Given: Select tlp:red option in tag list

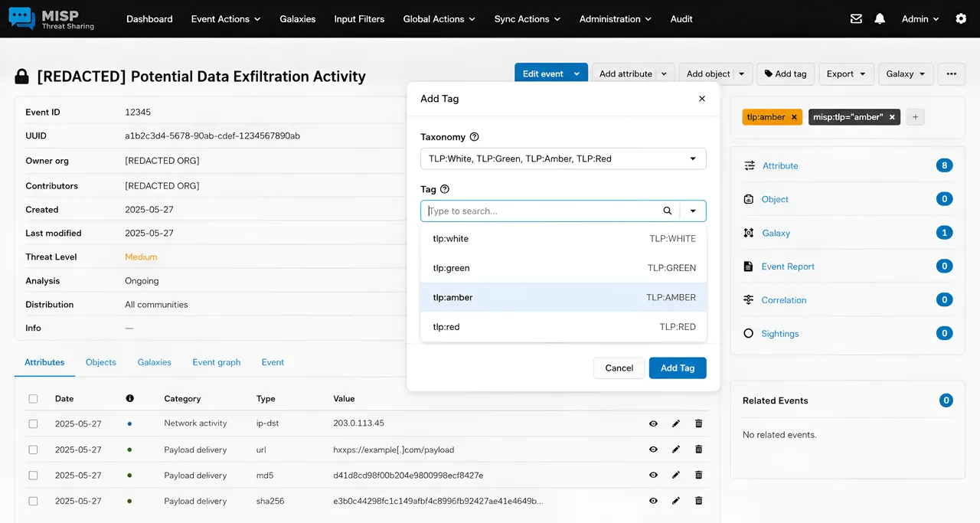Looking at the screenshot, I should (x=563, y=327).
